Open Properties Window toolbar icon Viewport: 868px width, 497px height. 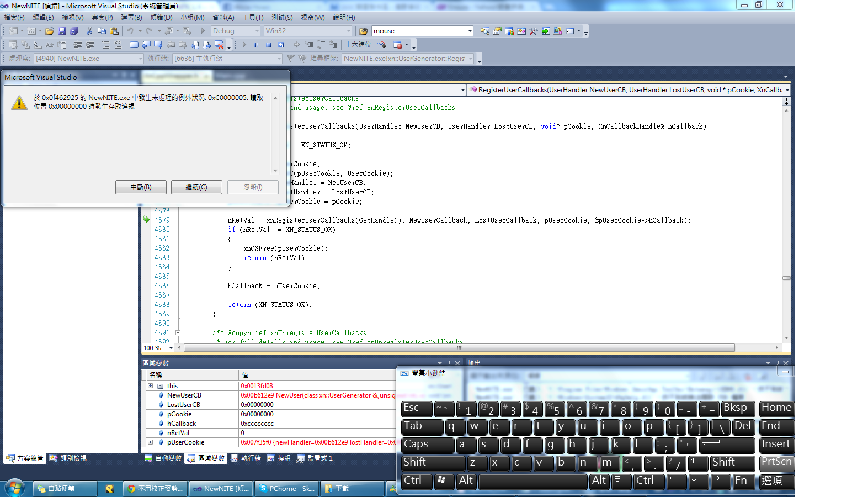click(x=497, y=31)
